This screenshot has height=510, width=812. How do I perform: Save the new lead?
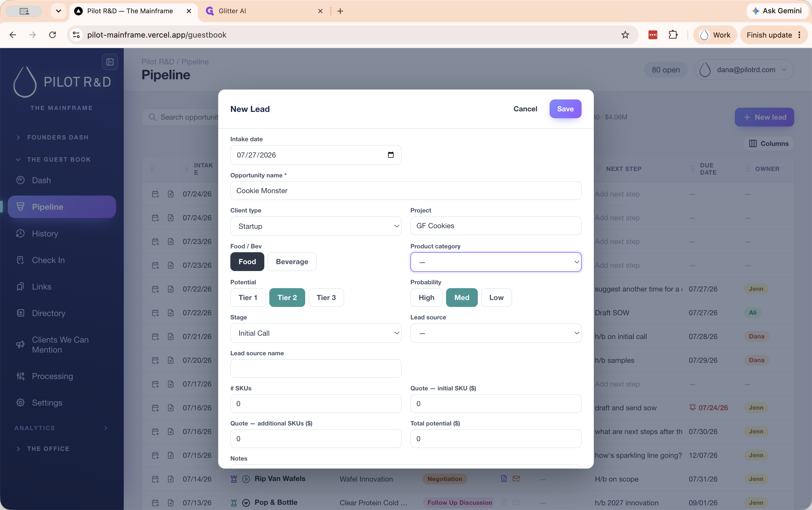565,109
